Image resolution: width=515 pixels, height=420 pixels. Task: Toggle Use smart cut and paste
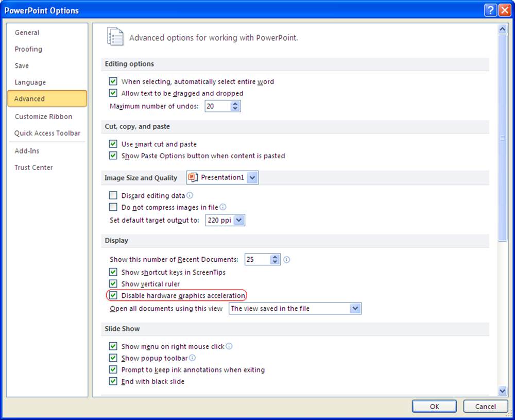[113, 144]
